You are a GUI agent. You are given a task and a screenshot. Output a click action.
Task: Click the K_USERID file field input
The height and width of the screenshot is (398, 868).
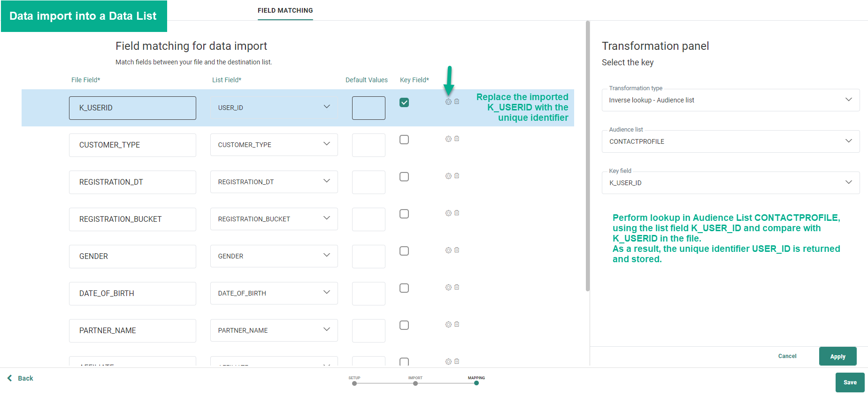point(132,108)
